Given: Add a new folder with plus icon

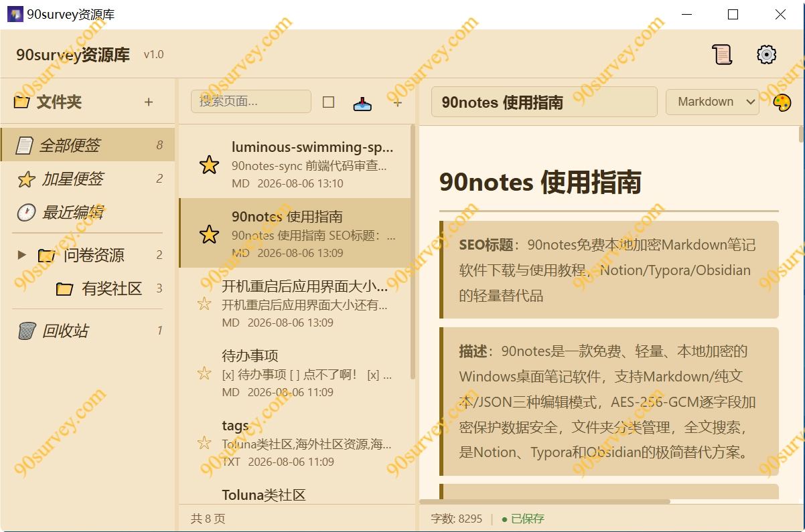Looking at the screenshot, I should click(x=149, y=102).
